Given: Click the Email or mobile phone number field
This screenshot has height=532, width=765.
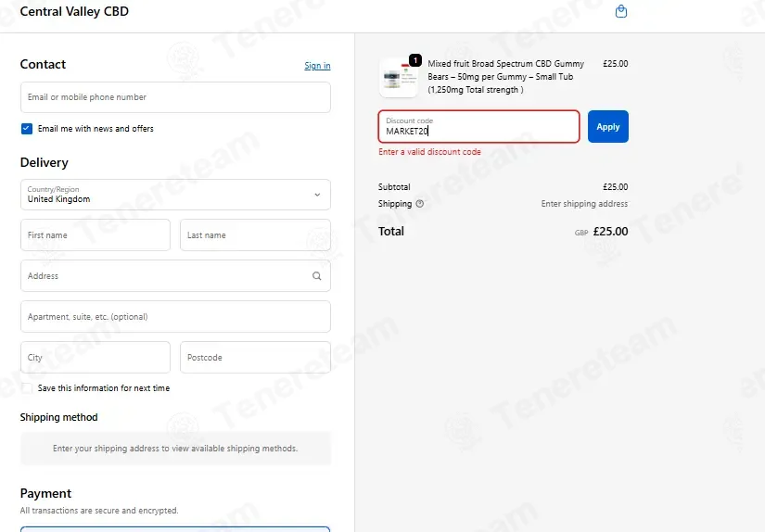Looking at the screenshot, I should (175, 97).
